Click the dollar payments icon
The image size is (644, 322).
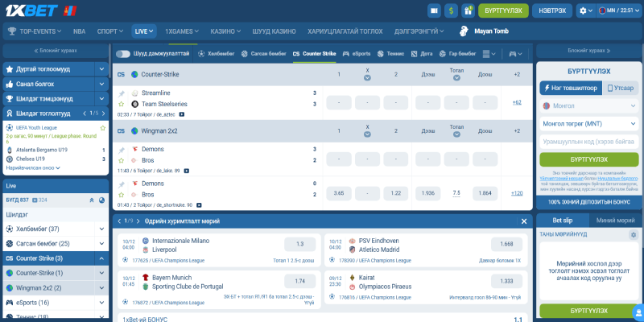(x=451, y=10)
